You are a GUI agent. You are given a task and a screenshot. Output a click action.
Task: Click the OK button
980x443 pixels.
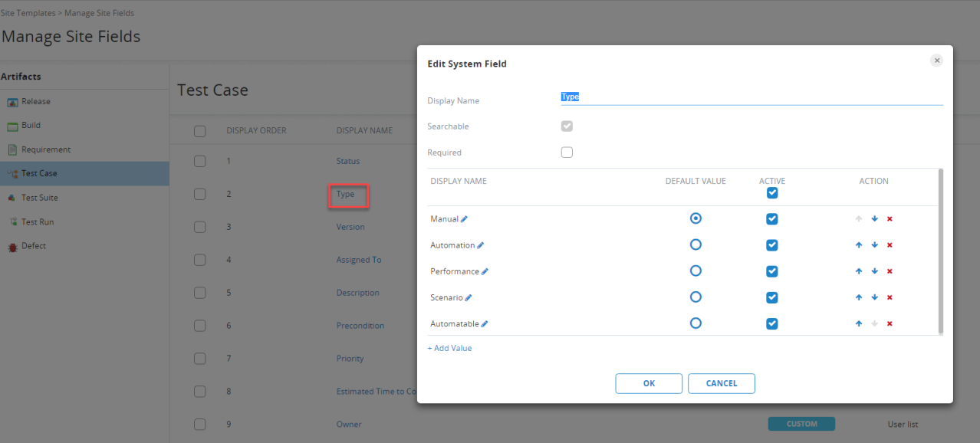pos(649,383)
